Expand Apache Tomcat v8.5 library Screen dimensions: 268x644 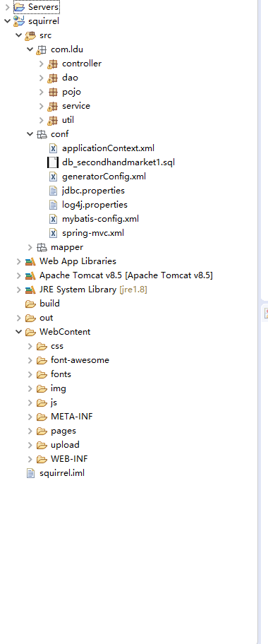[18, 275]
